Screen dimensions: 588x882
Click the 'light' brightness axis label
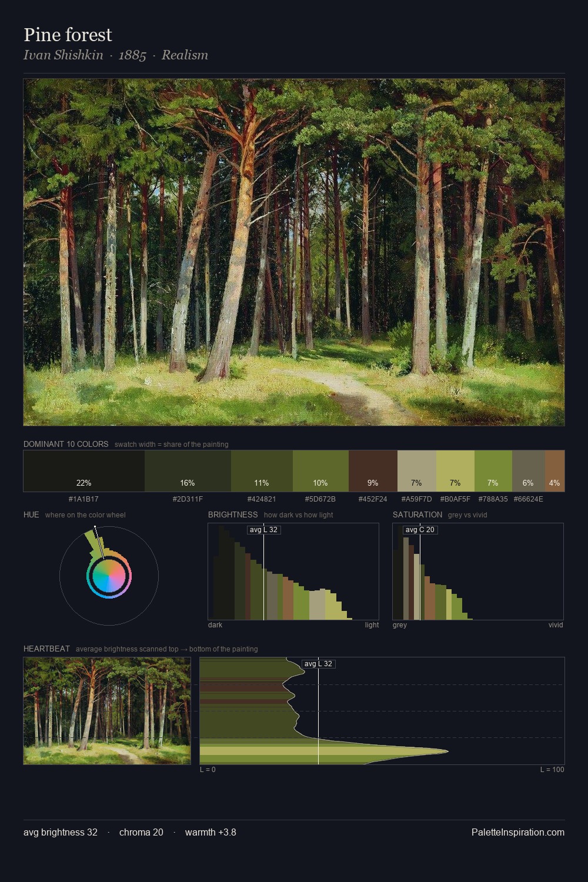click(x=372, y=624)
